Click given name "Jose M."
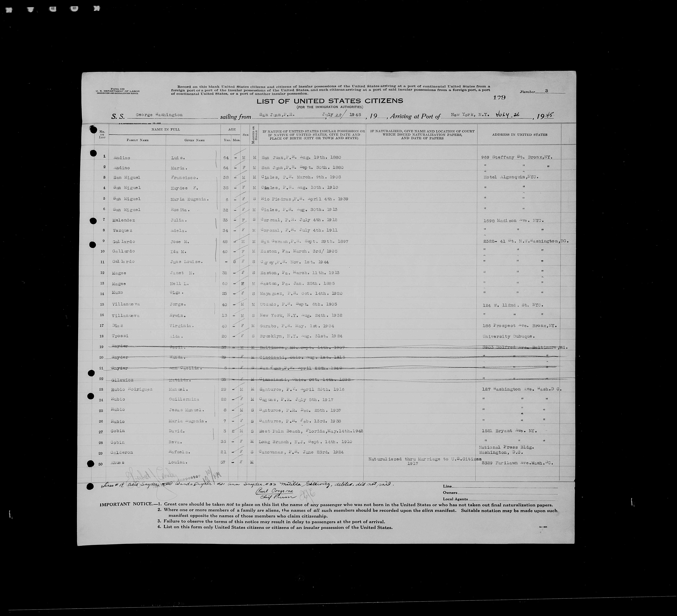The image size is (677, 616). tap(180, 242)
